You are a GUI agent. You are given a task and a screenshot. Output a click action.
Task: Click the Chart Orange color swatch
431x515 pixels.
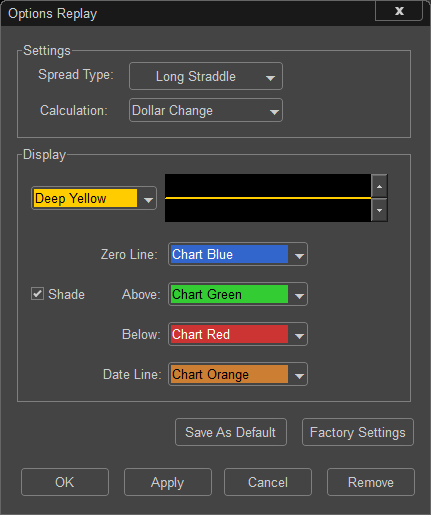229,374
